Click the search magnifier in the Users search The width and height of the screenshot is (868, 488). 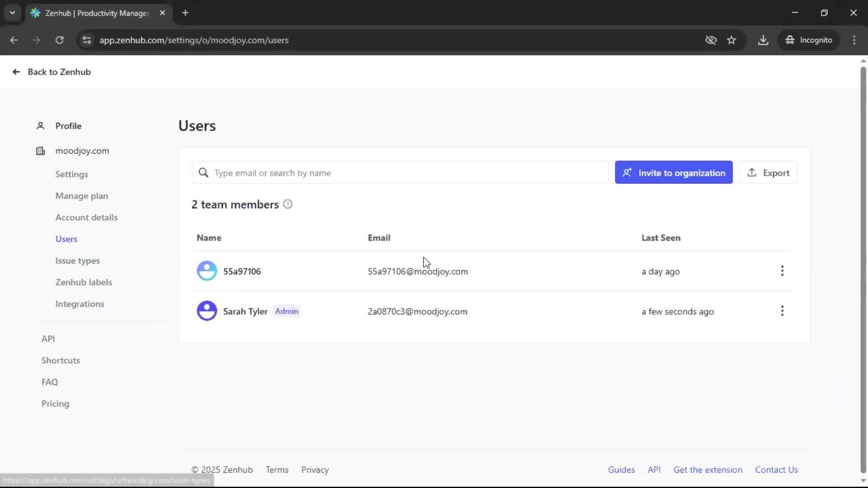(203, 173)
